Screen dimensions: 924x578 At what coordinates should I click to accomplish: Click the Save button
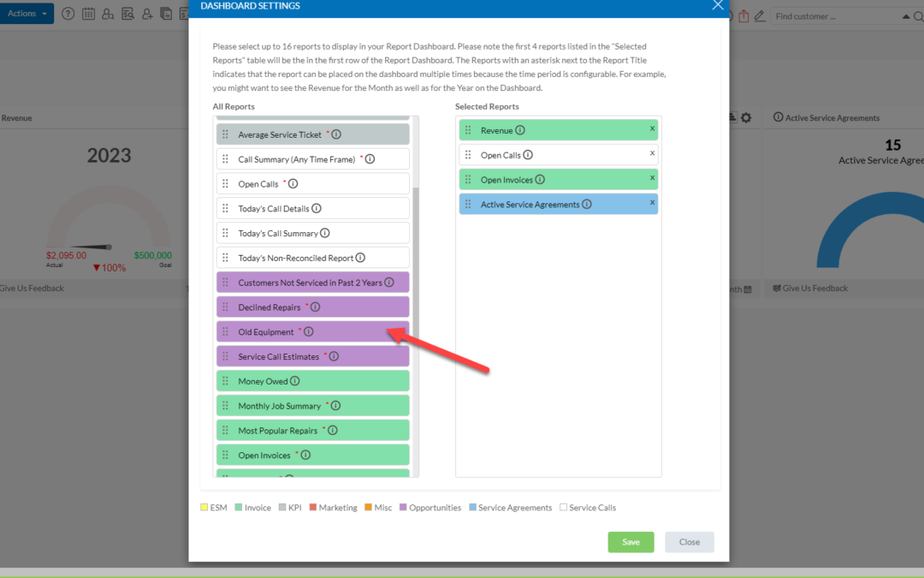click(x=631, y=542)
